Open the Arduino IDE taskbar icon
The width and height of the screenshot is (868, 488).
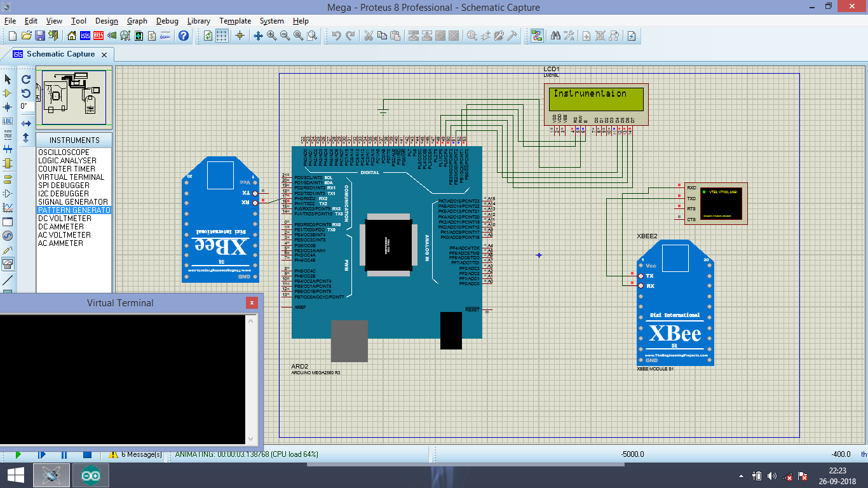click(90, 475)
